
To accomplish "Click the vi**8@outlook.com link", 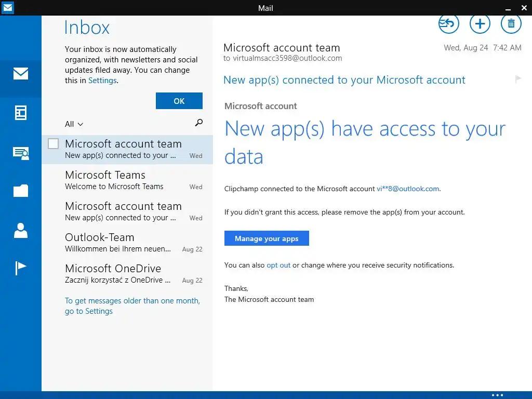I will [408, 189].
